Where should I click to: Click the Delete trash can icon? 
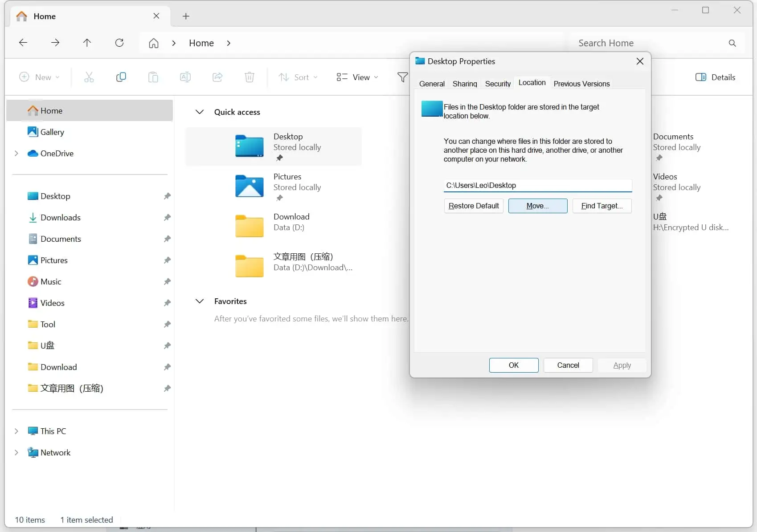250,77
